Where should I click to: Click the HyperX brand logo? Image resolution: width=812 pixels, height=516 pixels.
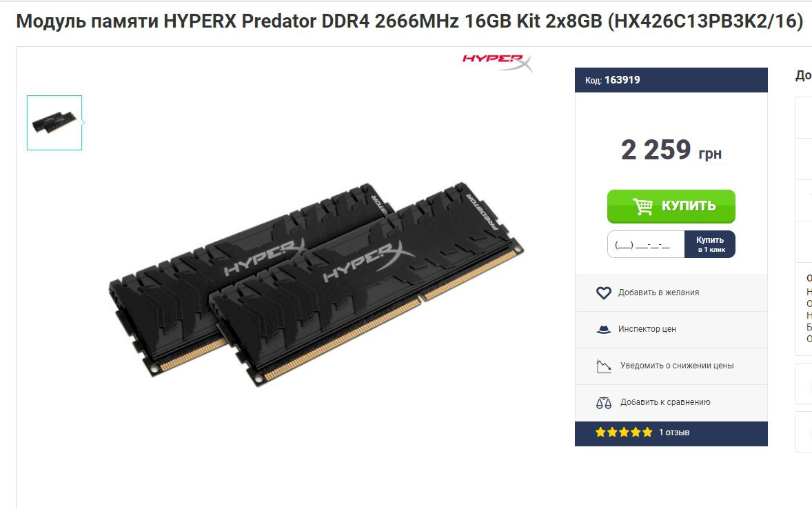tap(497, 62)
